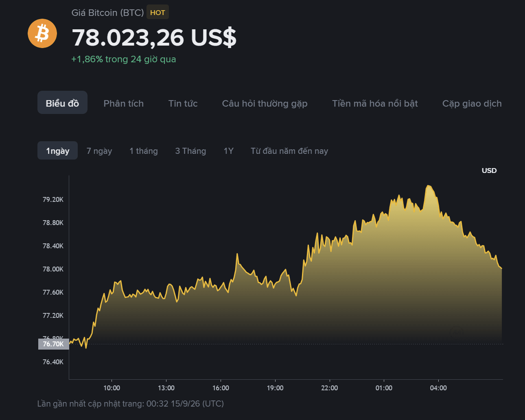Click the 19:00 time axis label
This screenshot has height=420, width=525.
[275, 388]
